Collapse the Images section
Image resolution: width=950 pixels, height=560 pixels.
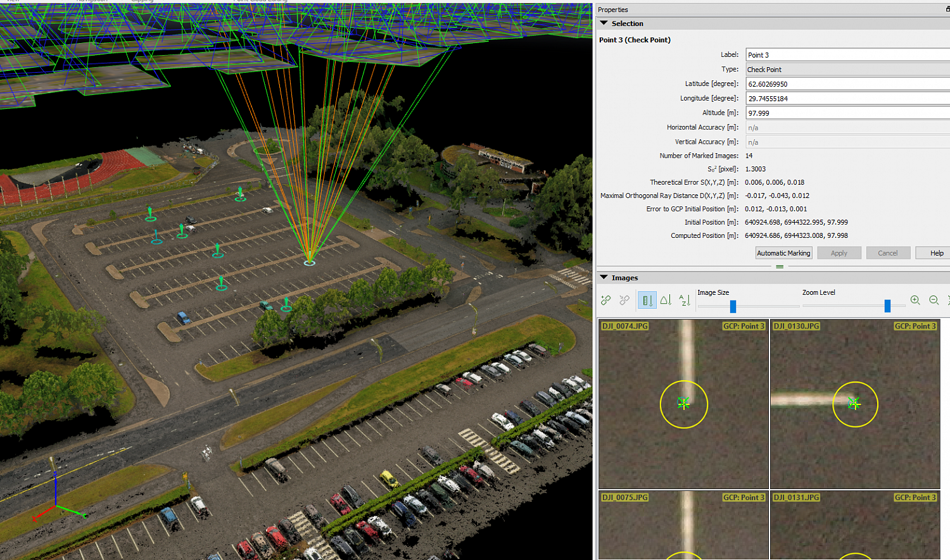point(604,277)
